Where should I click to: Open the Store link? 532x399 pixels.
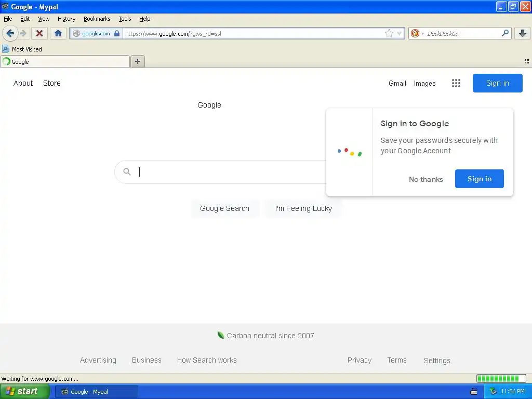tap(51, 83)
